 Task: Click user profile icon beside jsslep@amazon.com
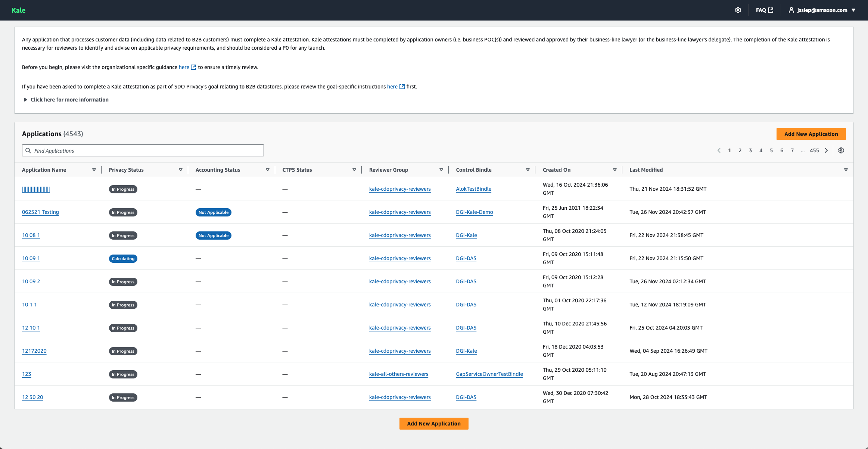791,10
